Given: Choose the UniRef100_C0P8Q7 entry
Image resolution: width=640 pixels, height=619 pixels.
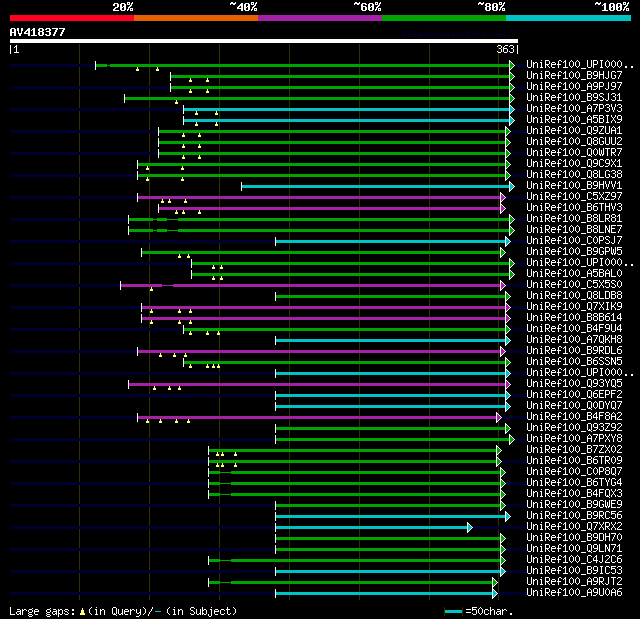Looking at the screenshot, I should [574, 472].
